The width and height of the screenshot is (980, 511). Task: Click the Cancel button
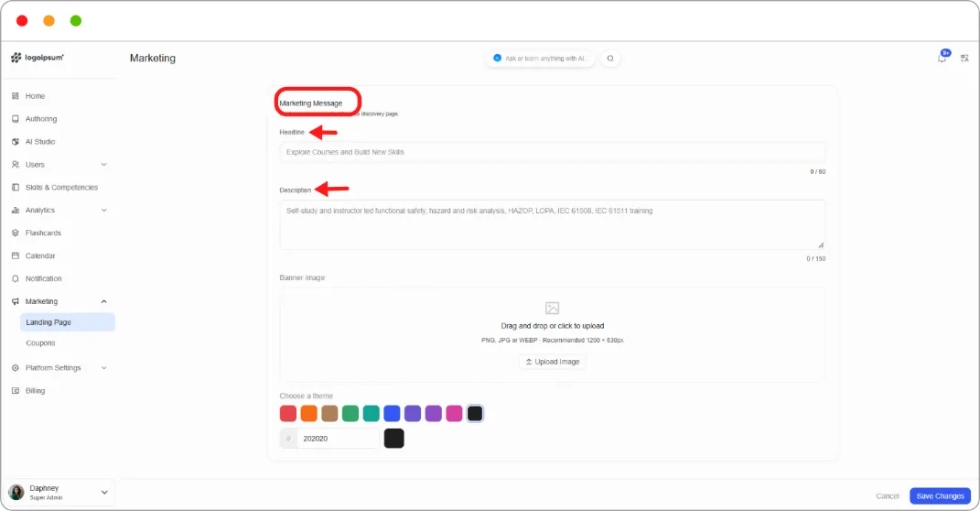(x=887, y=496)
